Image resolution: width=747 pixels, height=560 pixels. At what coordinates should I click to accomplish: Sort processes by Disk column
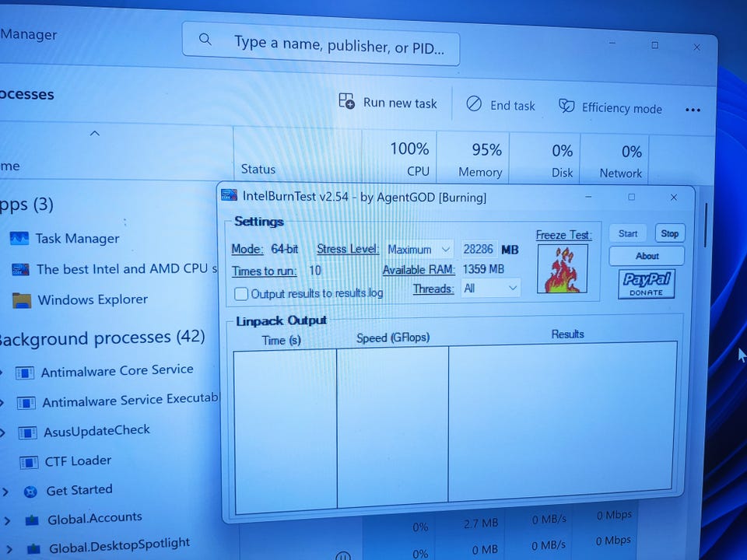click(562, 162)
